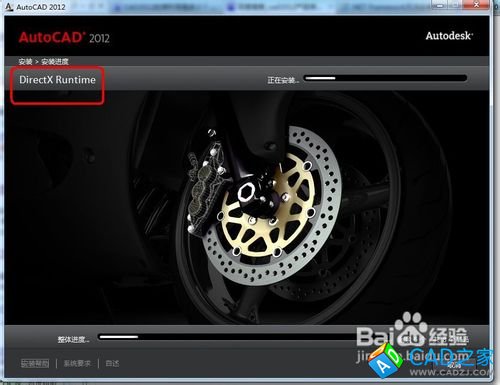Click the 安装 > 安装进度 breadcrumb text
Viewport: 500px width, 385px height.
44,62
